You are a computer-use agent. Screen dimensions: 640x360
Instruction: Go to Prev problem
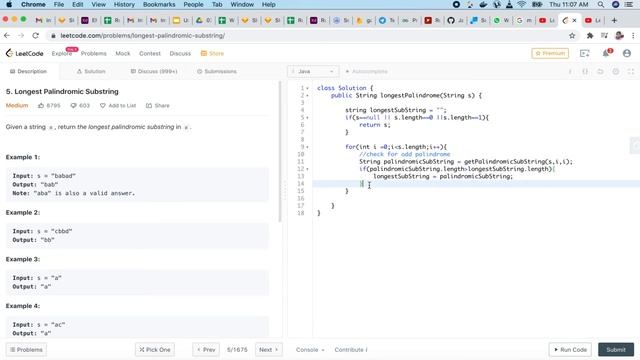coord(206,350)
